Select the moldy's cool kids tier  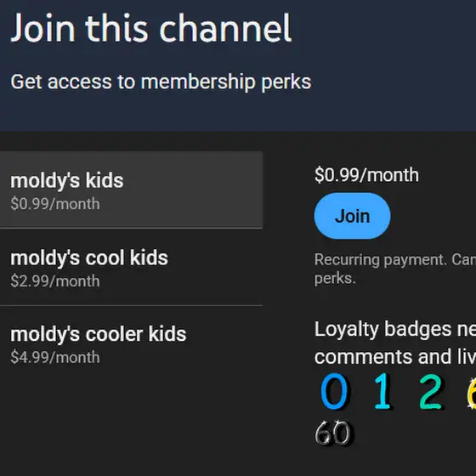pos(131,267)
